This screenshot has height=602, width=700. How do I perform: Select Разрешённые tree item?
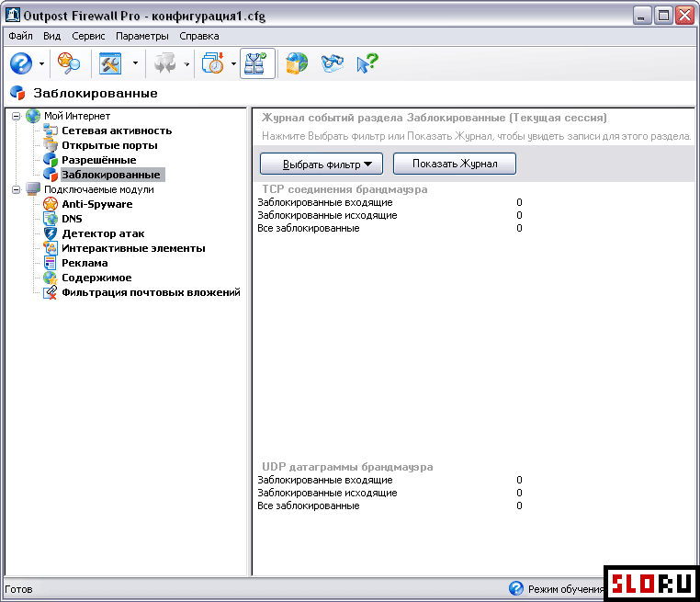tap(98, 160)
